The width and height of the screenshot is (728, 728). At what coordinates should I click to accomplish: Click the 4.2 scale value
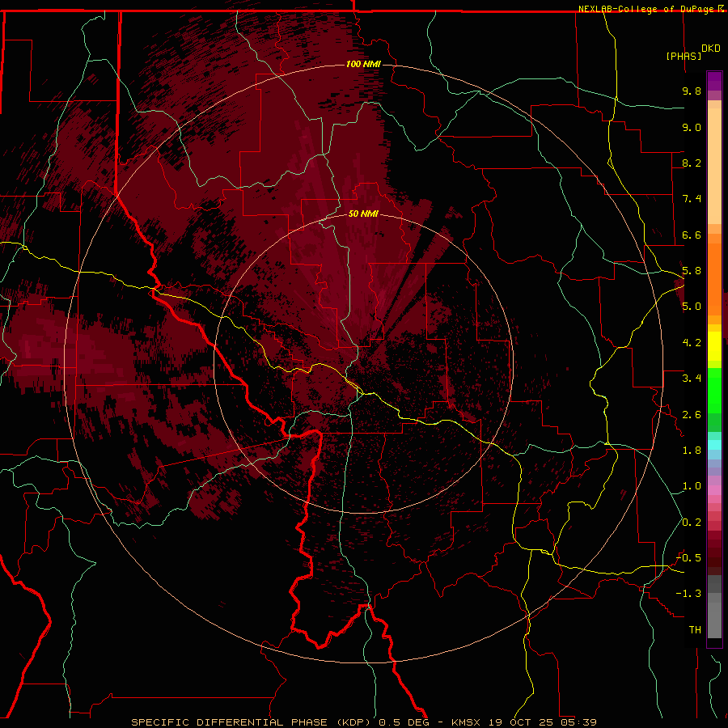click(x=692, y=343)
